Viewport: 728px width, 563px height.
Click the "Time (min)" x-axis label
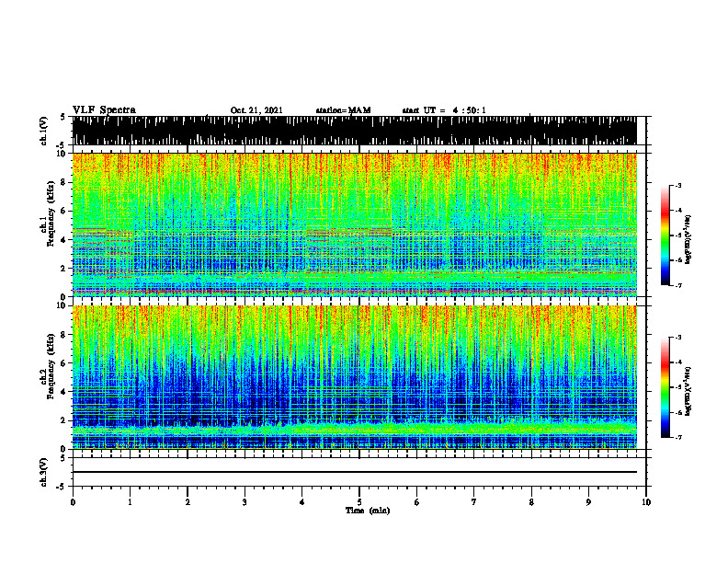[368, 511]
